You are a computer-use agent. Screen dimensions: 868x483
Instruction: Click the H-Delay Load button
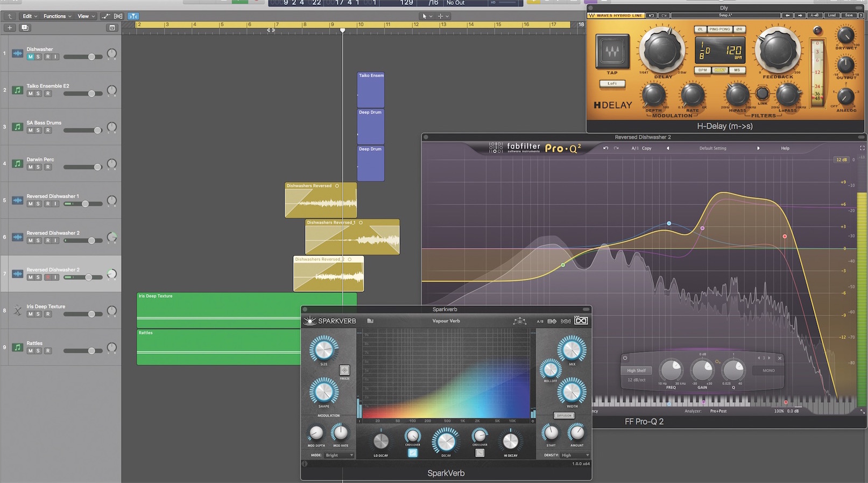coord(832,16)
